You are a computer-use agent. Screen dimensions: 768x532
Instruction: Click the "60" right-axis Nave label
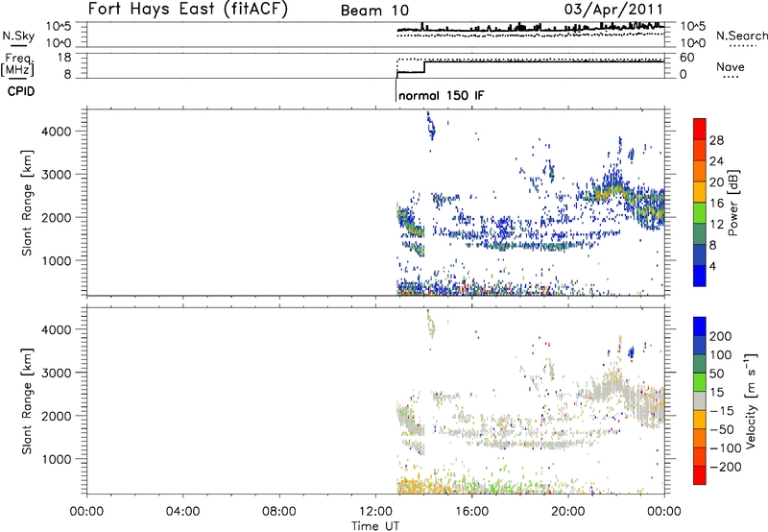click(x=687, y=58)
